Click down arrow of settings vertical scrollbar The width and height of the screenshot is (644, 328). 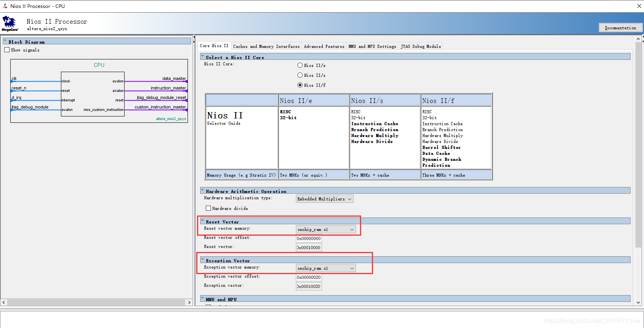click(638, 303)
